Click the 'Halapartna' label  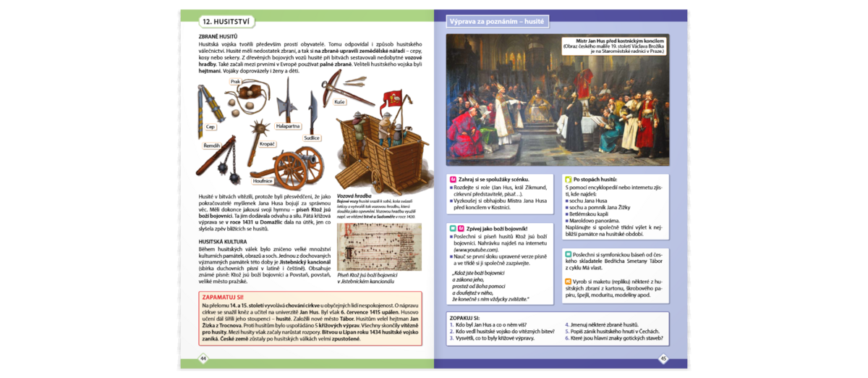coord(288,126)
